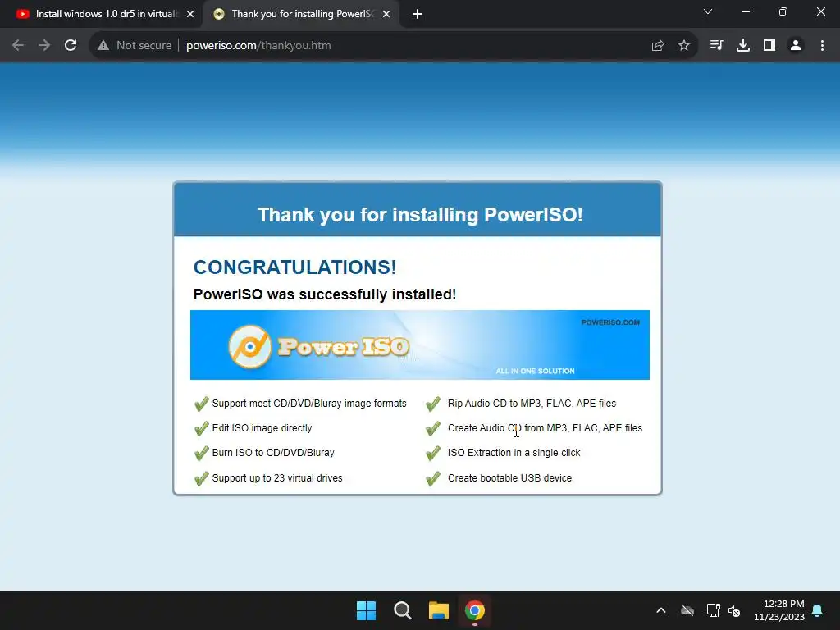
Task: Click Edit ISO image directly text
Action: tap(262, 428)
